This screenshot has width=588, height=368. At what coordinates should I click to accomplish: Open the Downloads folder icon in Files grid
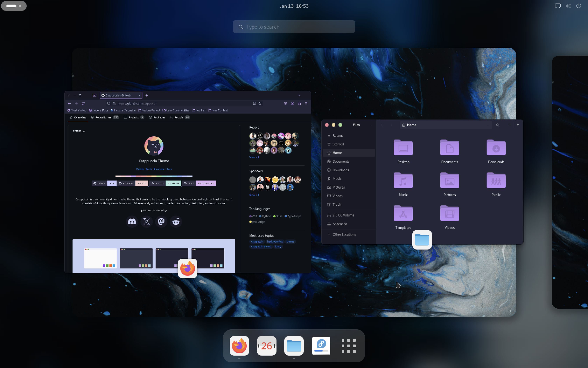[496, 148]
